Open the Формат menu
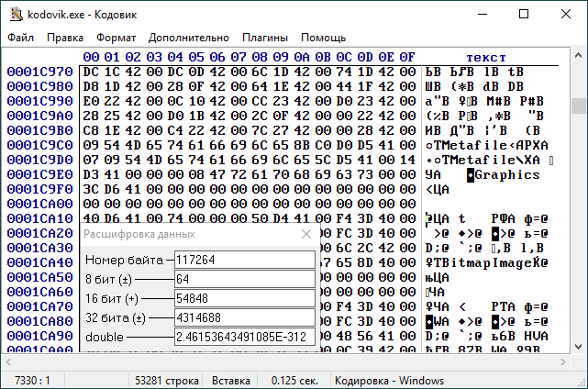This screenshot has height=389, width=588. click(x=116, y=38)
